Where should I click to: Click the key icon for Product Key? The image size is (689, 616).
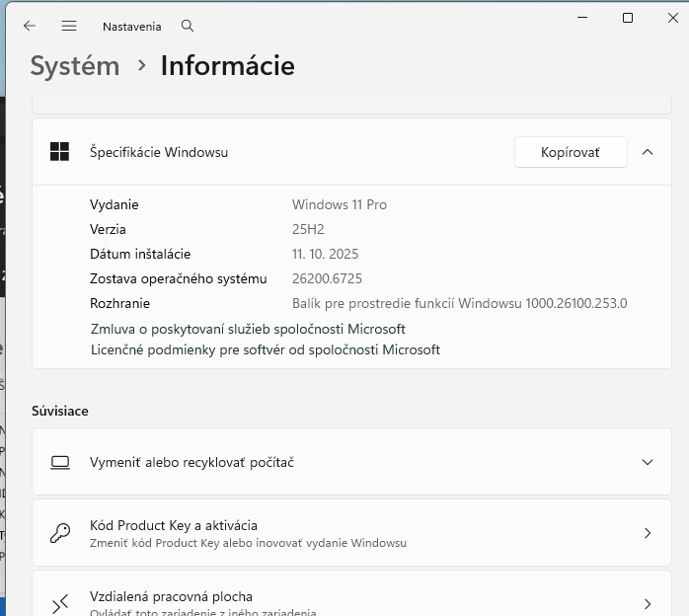[x=60, y=533]
